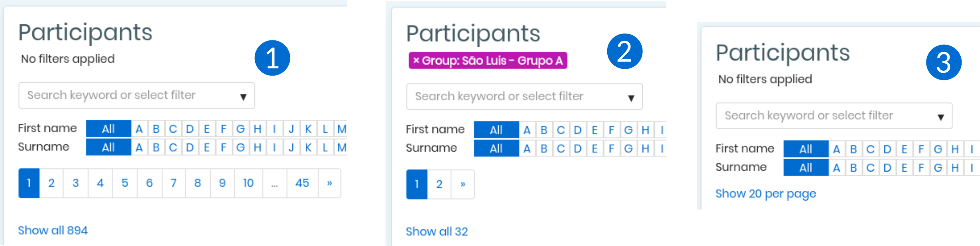980x246 pixels.
Task: Select Show 20 per page link
Action: click(x=766, y=194)
